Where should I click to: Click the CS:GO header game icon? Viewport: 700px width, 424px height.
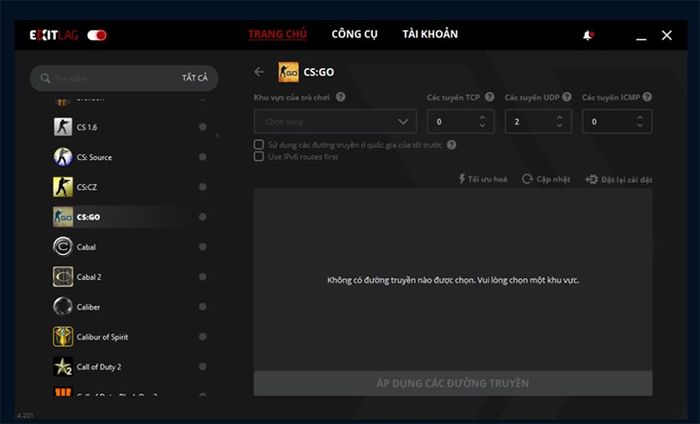pyautogui.click(x=288, y=72)
